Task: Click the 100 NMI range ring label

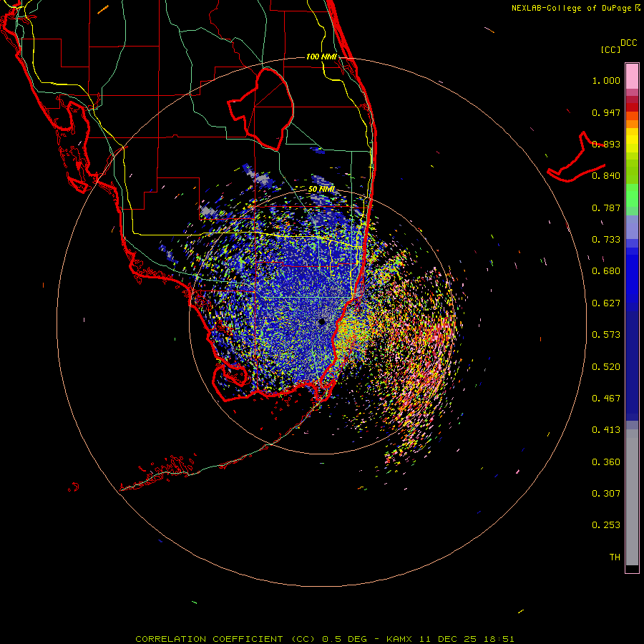Action: click(321, 57)
